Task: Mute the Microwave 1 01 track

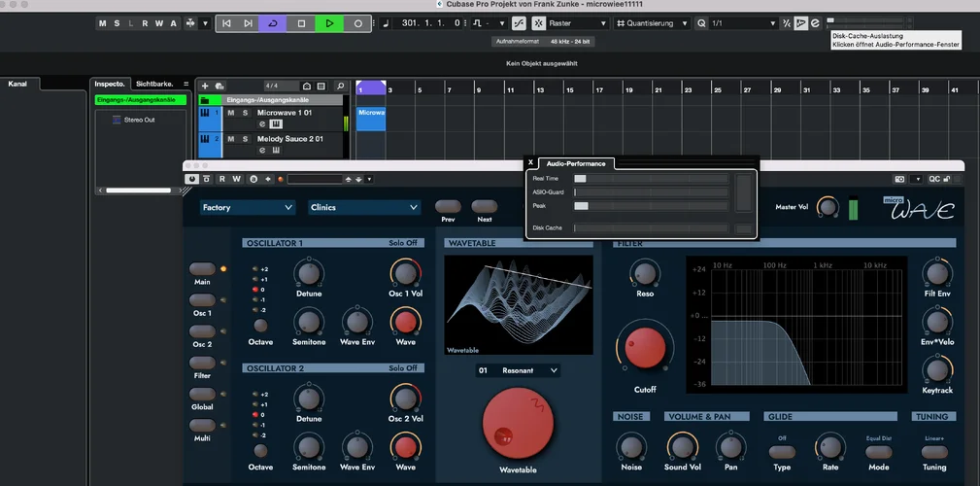Action: (231, 113)
